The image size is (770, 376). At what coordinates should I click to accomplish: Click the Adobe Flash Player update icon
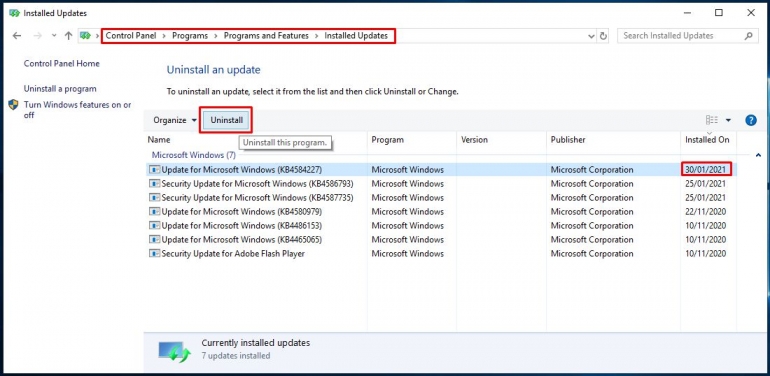(x=155, y=254)
